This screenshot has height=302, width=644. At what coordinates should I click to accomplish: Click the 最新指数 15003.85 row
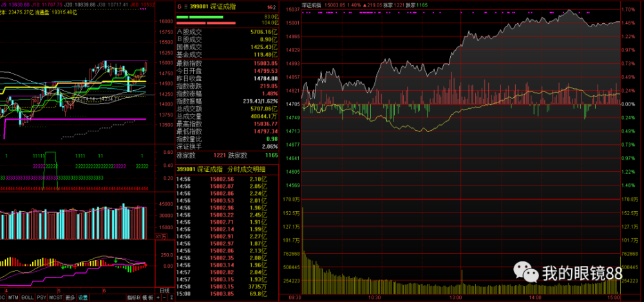click(x=227, y=63)
